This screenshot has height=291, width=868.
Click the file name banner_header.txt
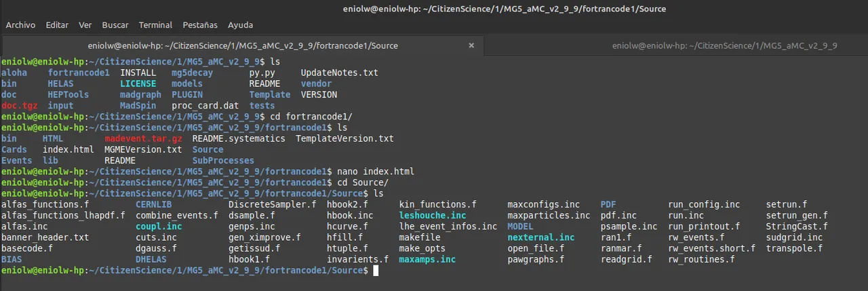[x=45, y=237]
